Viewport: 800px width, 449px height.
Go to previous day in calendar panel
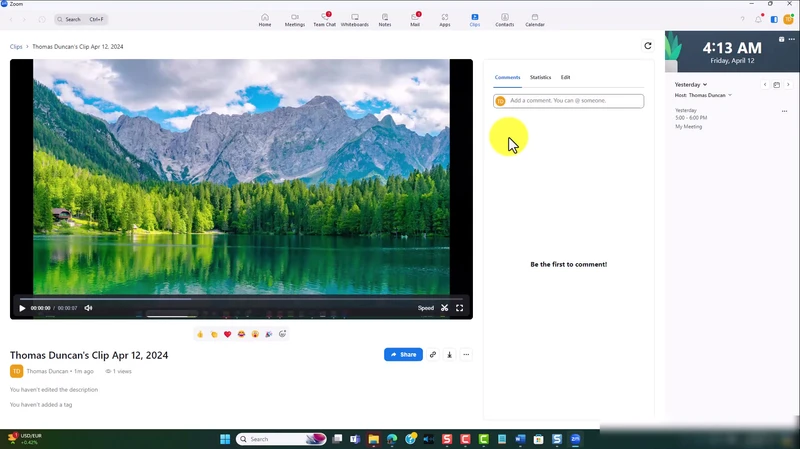pyautogui.click(x=765, y=85)
